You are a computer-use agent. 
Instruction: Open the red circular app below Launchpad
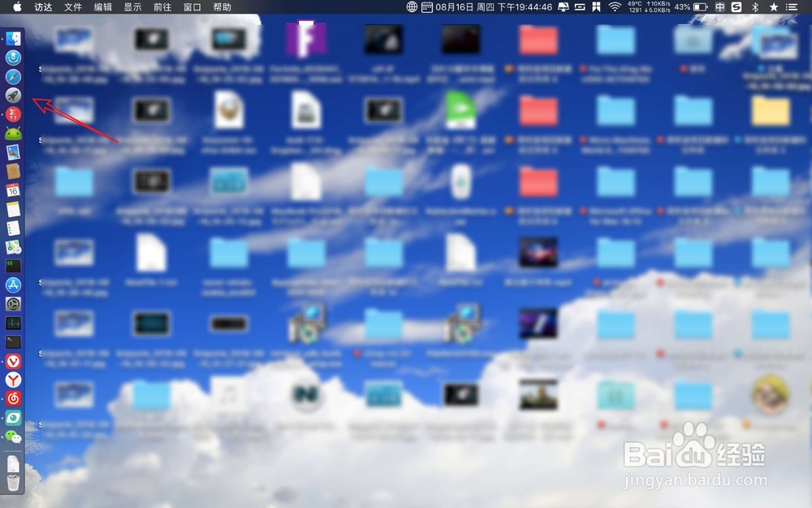(13, 114)
